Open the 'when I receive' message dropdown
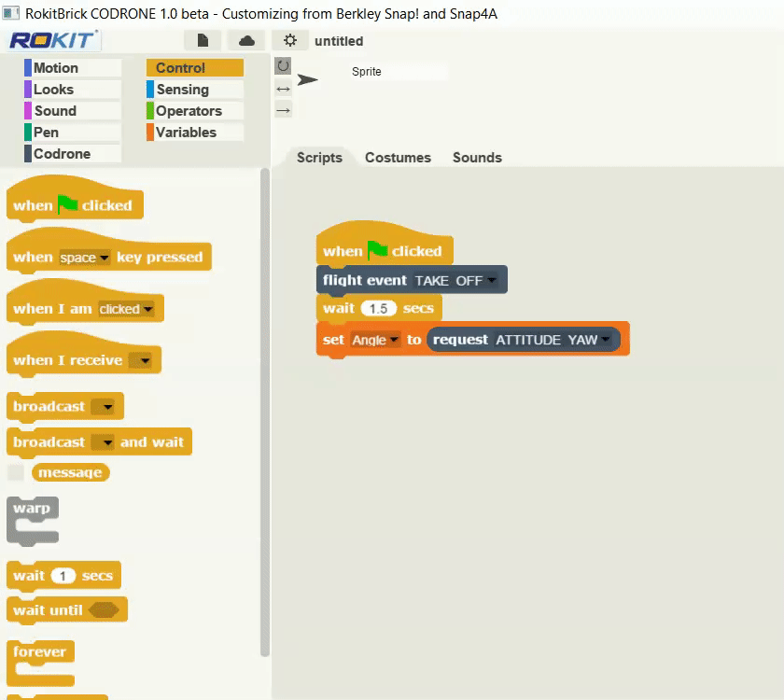The width and height of the screenshot is (784, 700). click(x=140, y=360)
